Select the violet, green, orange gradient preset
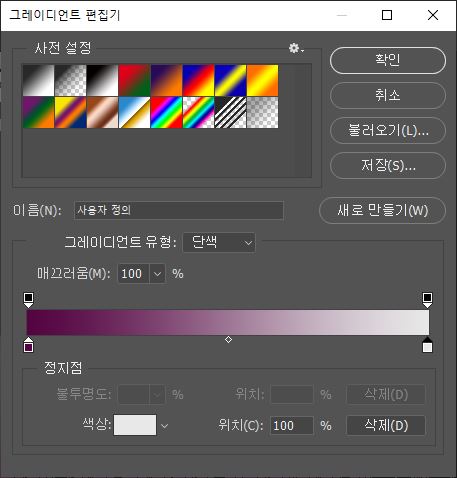Image resolution: width=457 pixels, height=478 pixels. tap(38, 112)
